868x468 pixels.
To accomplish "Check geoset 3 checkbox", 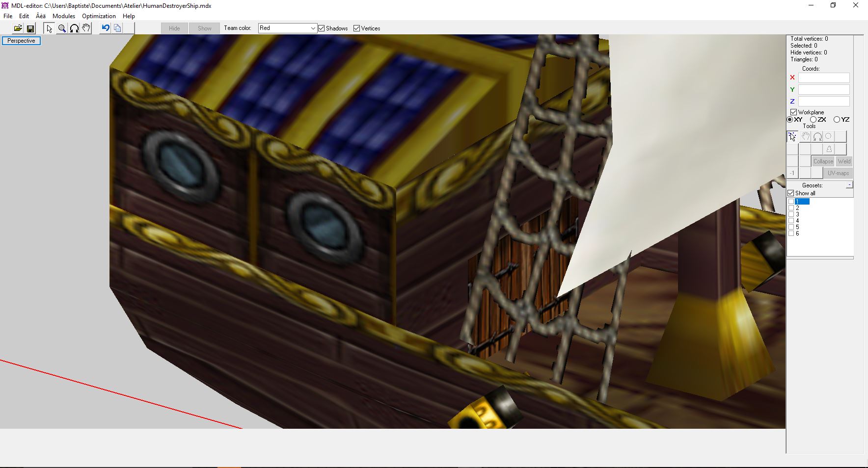I will click(791, 214).
